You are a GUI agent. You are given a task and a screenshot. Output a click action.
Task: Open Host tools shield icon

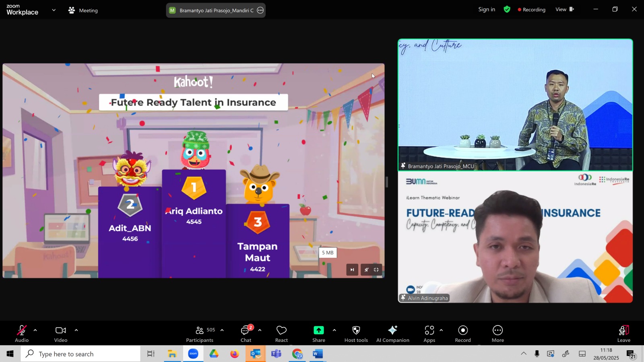(356, 333)
